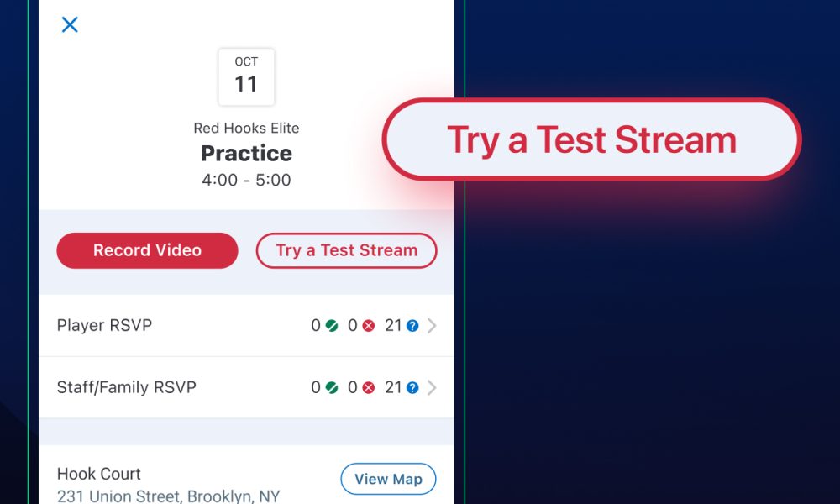Open the View Map button

tap(388, 479)
